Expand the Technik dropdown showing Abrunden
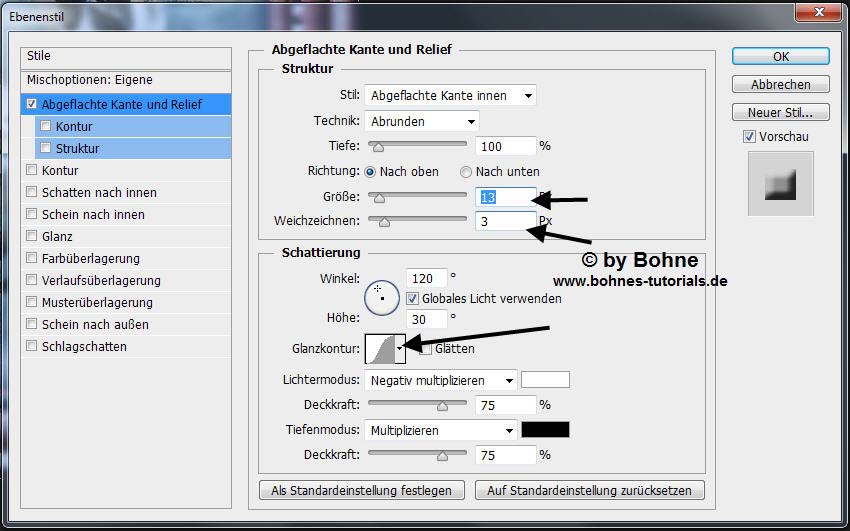 point(421,121)
